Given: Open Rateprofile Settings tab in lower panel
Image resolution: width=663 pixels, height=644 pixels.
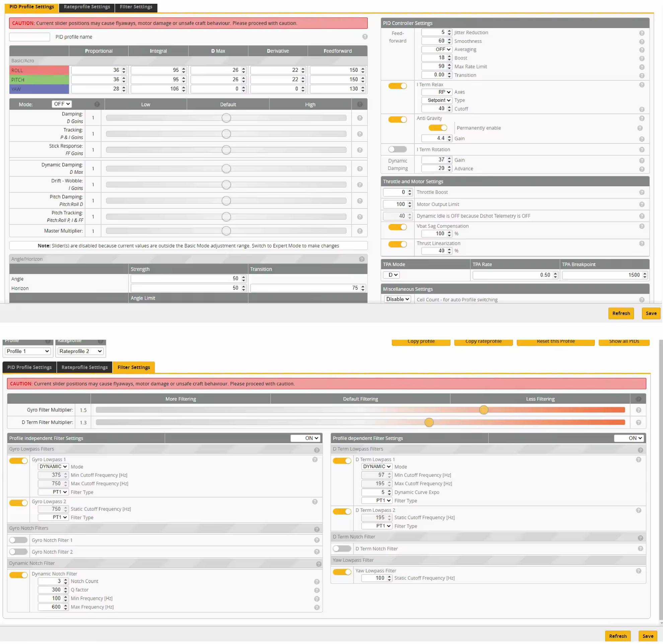Looking at the screenshot, I should point(85,367).
